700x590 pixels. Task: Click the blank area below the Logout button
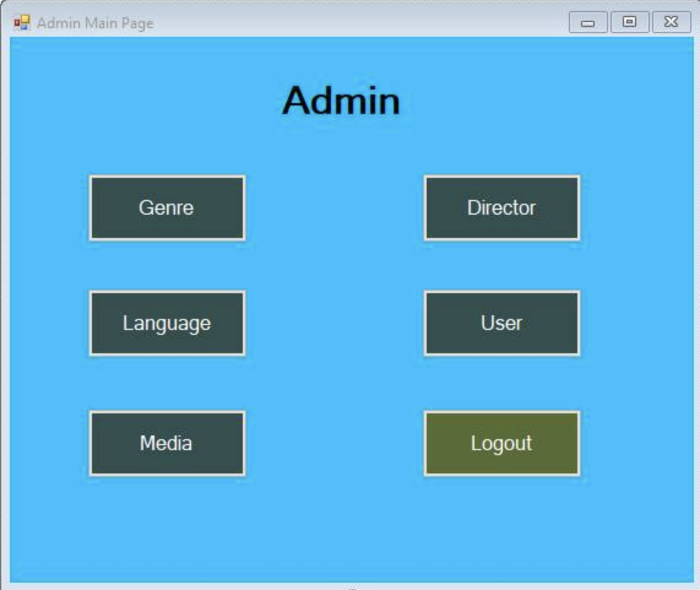(501, 527)
